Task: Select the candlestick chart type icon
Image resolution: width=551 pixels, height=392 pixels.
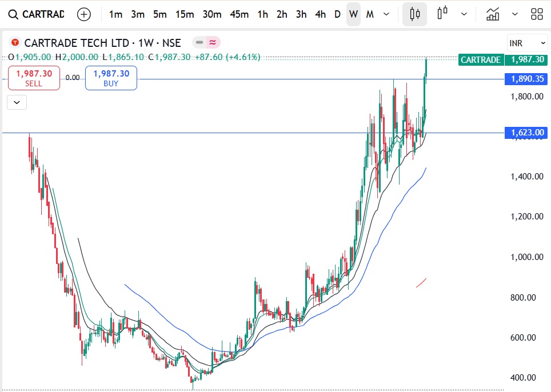Action: click(x=414, y=14)
